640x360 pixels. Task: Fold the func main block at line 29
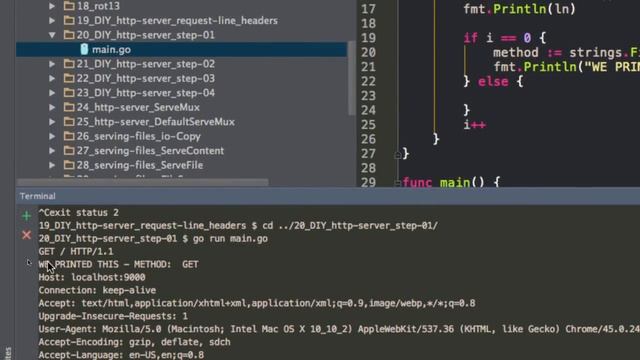(x=397, y=183)
